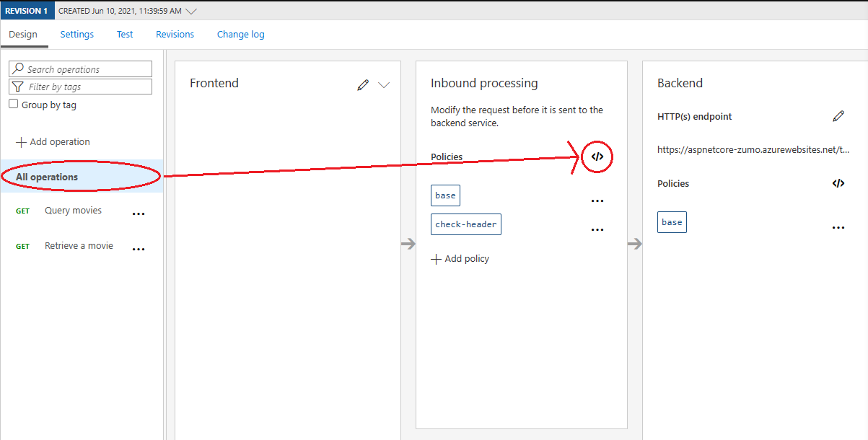Enable the Group by tag checkbox
The height and width of the screenshot is (440, 868).
[13, 104]
